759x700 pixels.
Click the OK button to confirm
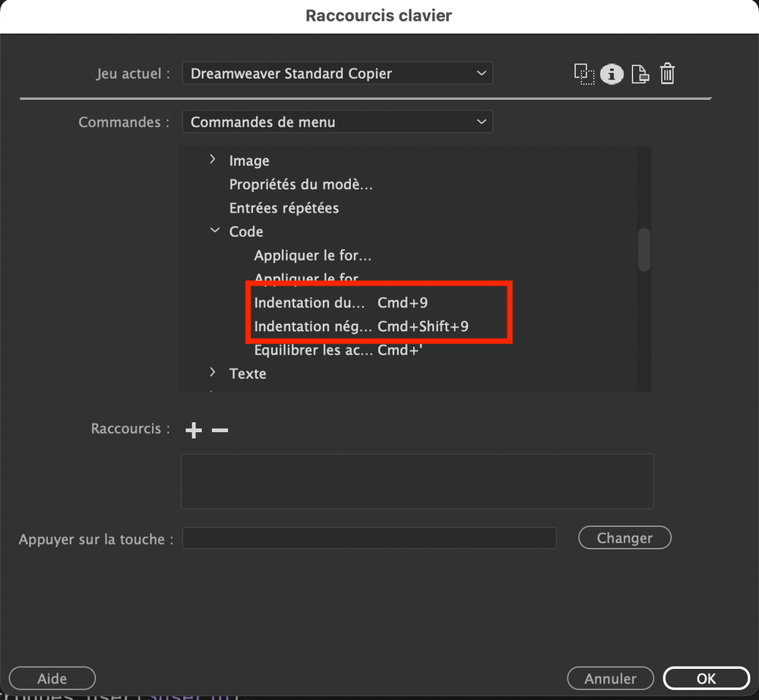pyautogui.click(x=706, y=678)
